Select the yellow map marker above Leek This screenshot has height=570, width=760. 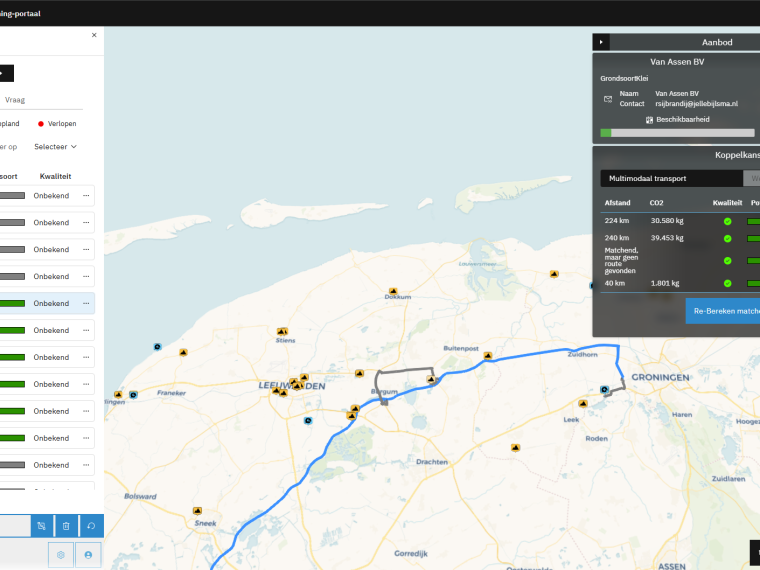click(x=583, y=403)
